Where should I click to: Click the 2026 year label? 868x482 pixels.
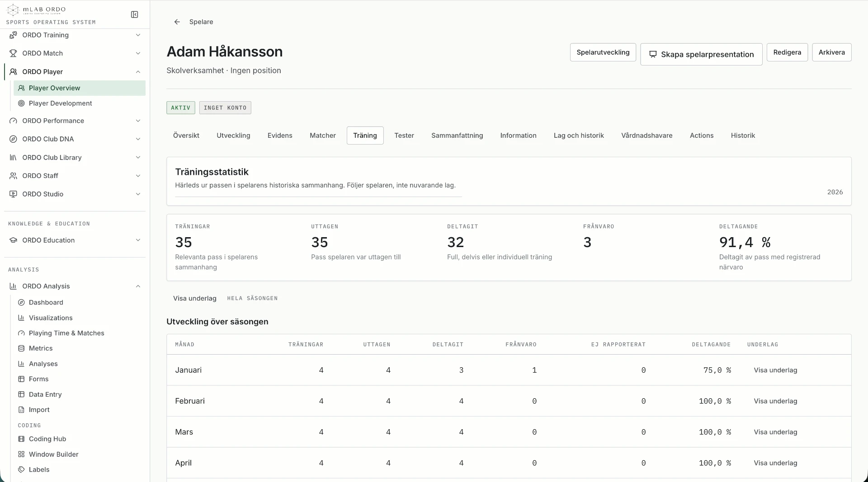coord(835,192)
